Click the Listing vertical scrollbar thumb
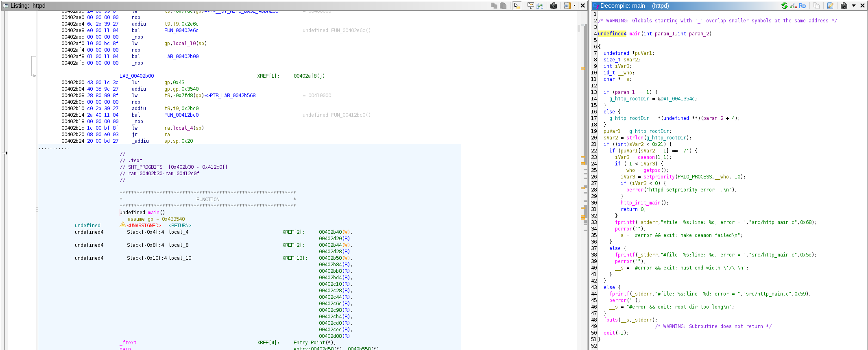 579,28
